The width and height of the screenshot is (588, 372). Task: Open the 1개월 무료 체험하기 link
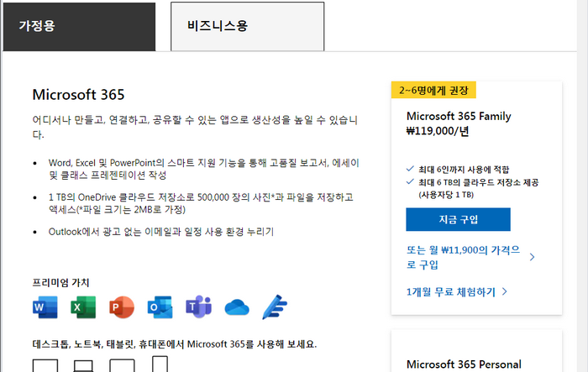pos(451,291)
